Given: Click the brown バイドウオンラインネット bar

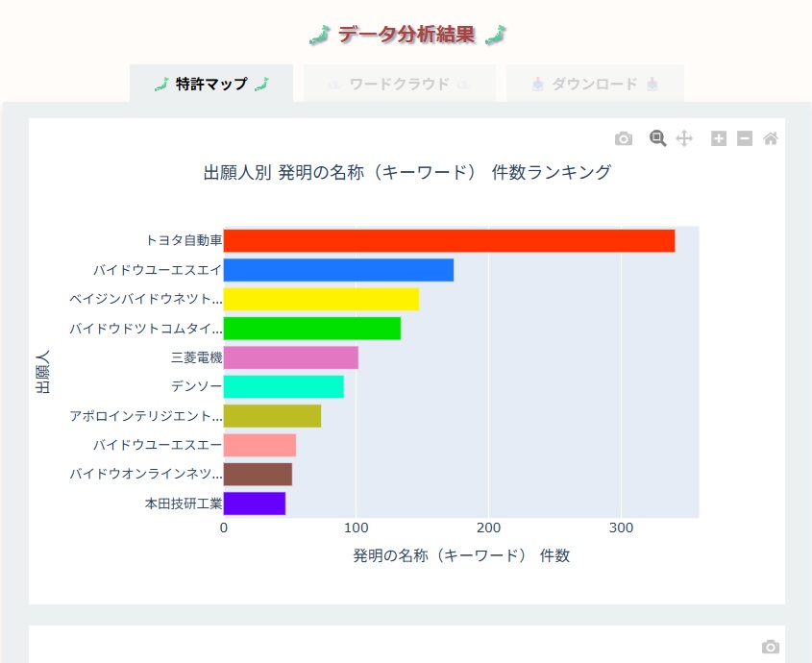Looking at the screenshot, I should (258, 474).
